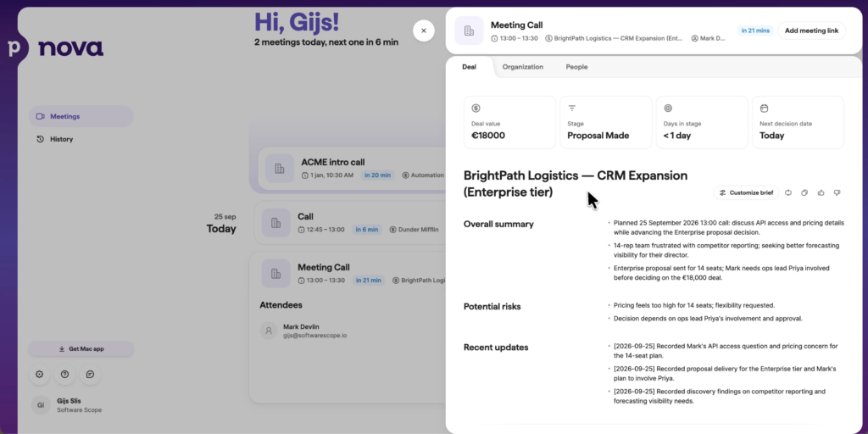
Task: Click Days in stage target icon
Action: click(x=668, y=108)
